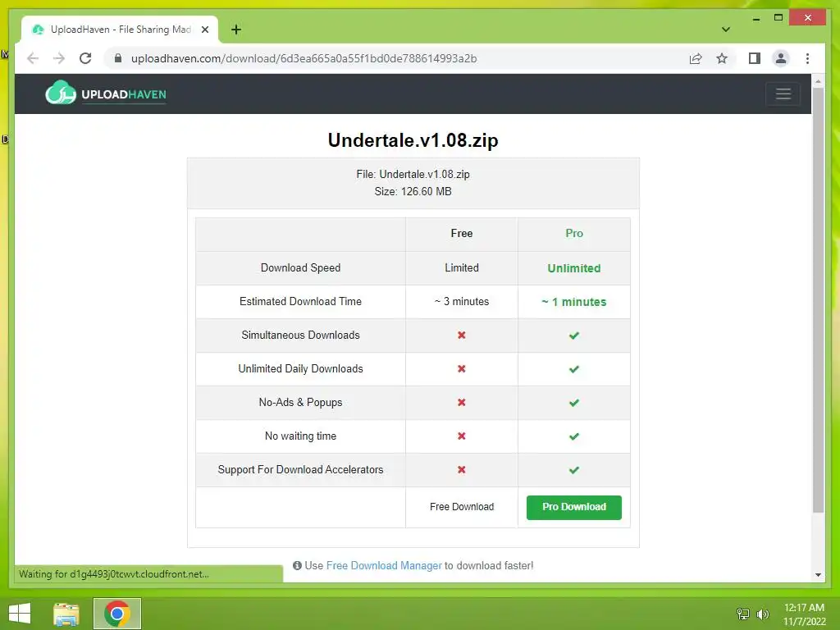Viewport: 840px width, 630px height.
Task: Click the browser forward arrow
Action: (59, 58)
